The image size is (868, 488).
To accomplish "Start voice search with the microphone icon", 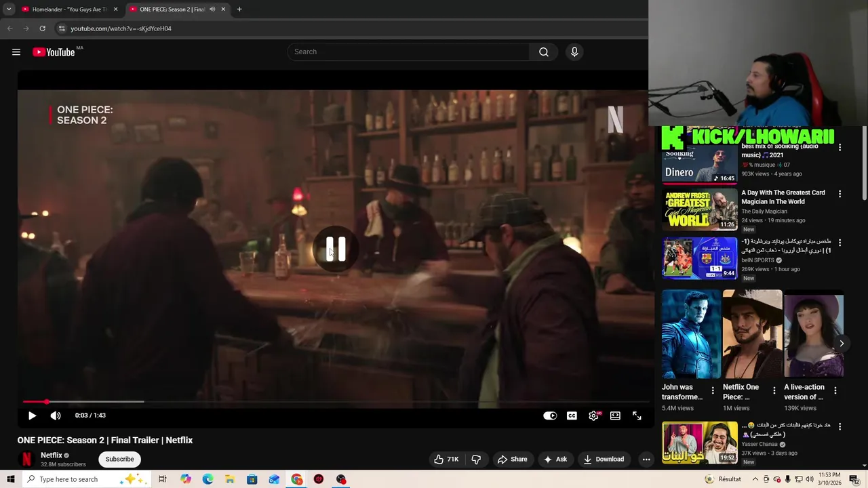I will (x=574, y=52).
